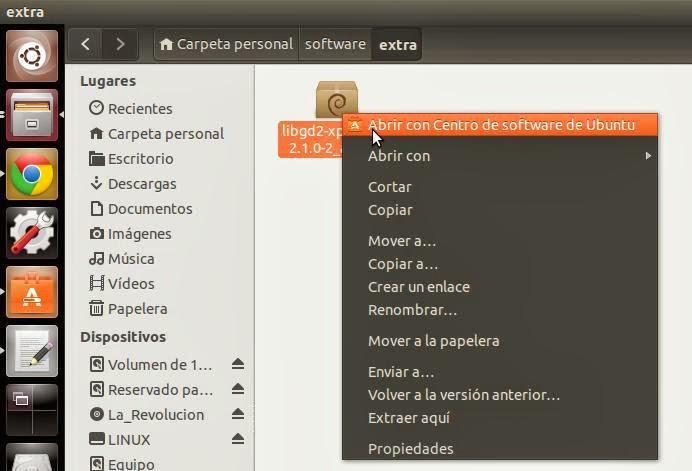Choose Copiar a… menu entry
This screenshot has height=471, width=692.
[500, 264]
